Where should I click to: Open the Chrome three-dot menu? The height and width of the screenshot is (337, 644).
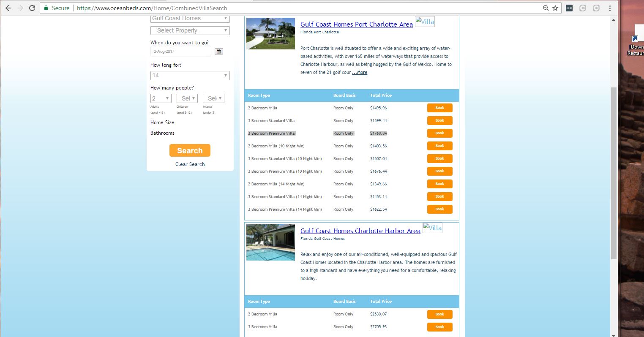click(610, 8)
